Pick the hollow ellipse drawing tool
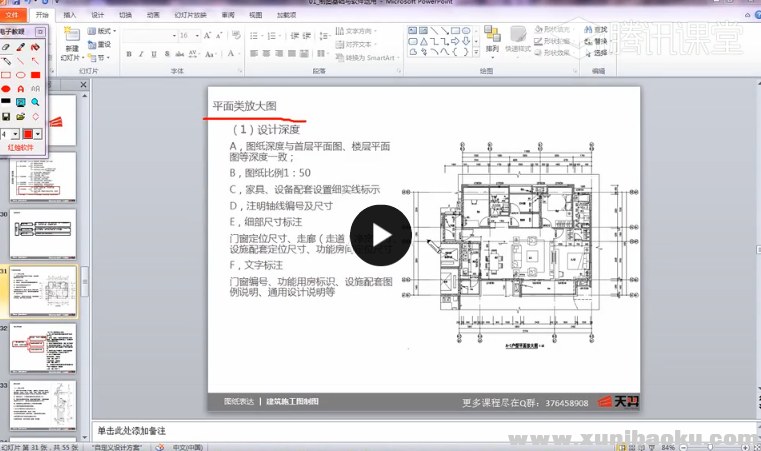Viewport: 761px width, 451px height. [21, 74]
